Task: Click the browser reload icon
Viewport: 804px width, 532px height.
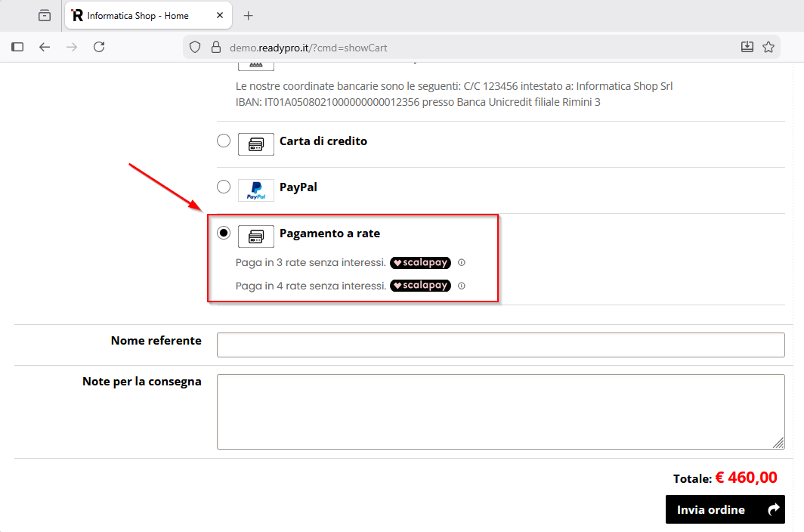Action: [99, 47]
